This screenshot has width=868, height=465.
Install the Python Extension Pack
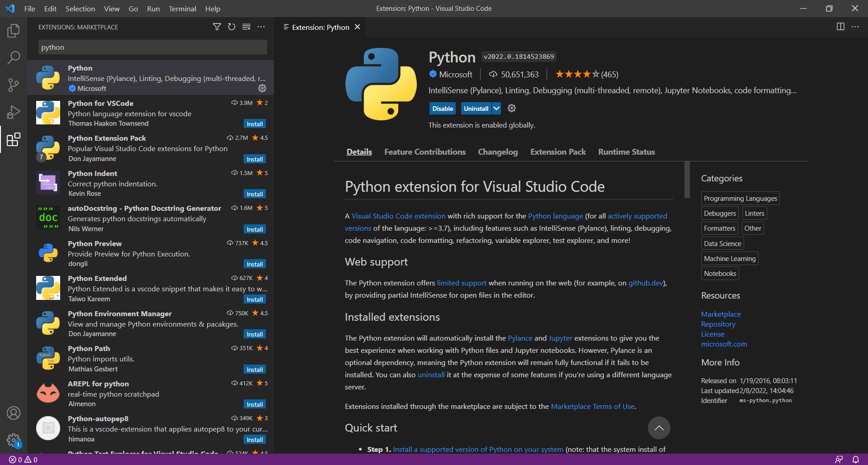255,159
